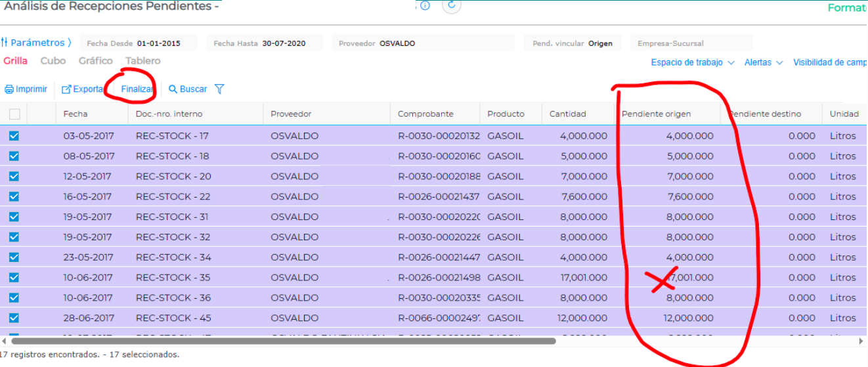Click the Parámetros sliders icon
This screenshot has height=367, width=868.
pos(5,43)
